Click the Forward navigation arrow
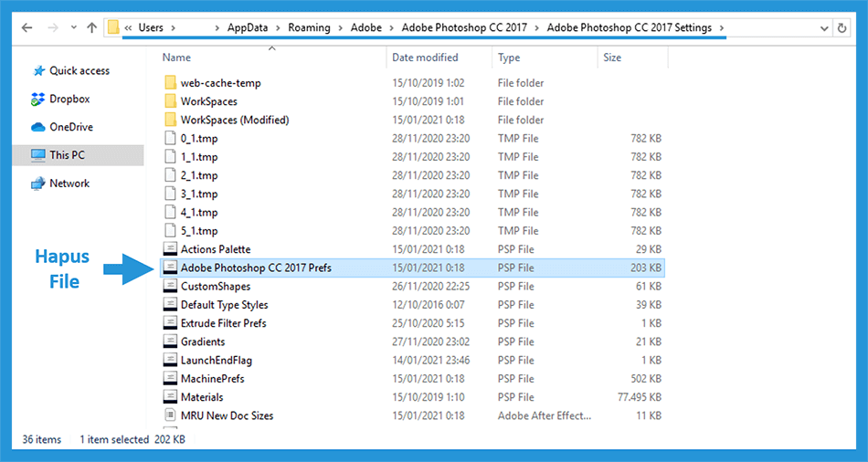The width and height of the screenshot is (868, 462). pos(53,27)
